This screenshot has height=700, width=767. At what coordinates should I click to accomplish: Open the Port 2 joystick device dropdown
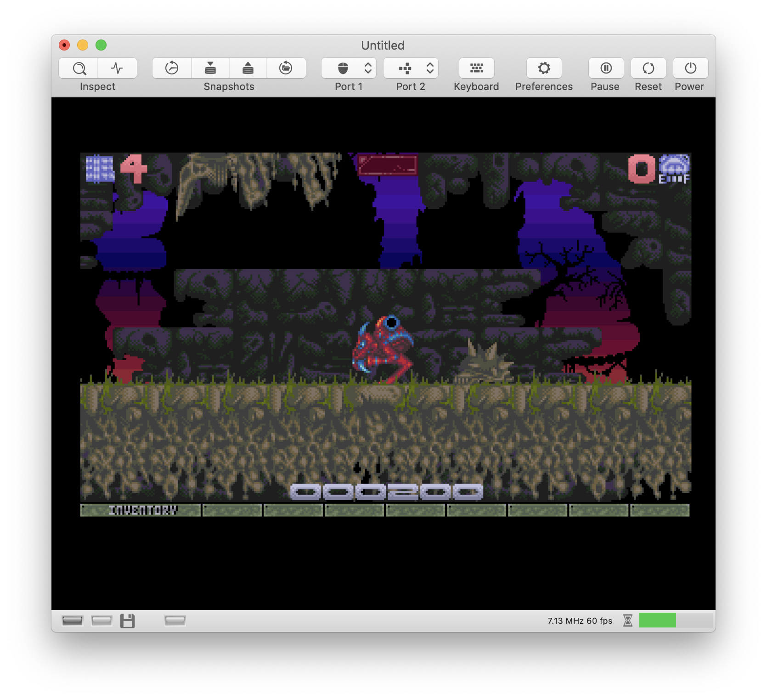click(411, 68)
